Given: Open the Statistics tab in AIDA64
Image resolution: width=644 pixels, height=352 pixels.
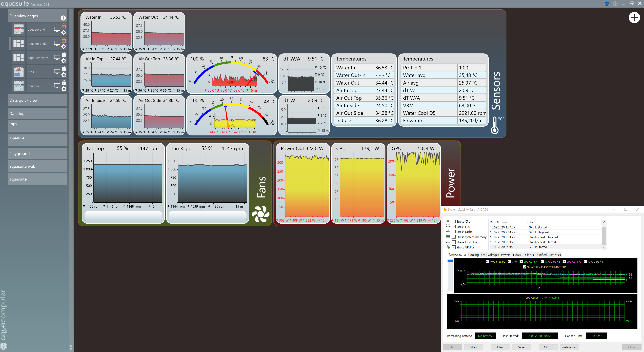Looking at the screenshot, I should (x=555, y=255).
